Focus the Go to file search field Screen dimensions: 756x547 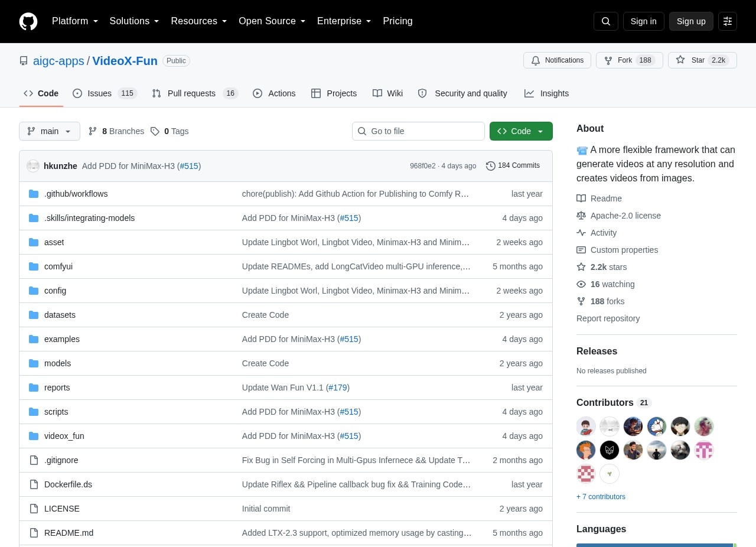[418, 131]
